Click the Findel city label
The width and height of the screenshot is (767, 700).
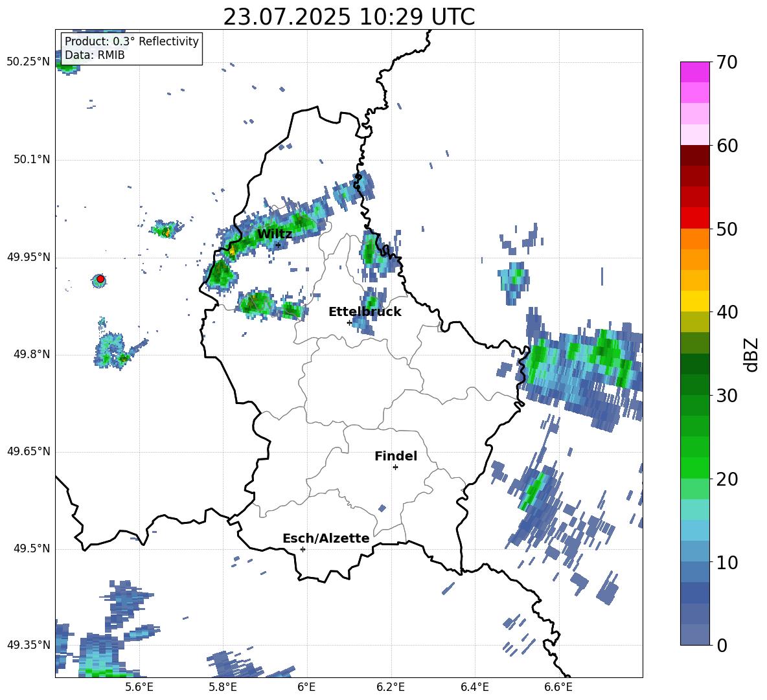coord(396,456)
